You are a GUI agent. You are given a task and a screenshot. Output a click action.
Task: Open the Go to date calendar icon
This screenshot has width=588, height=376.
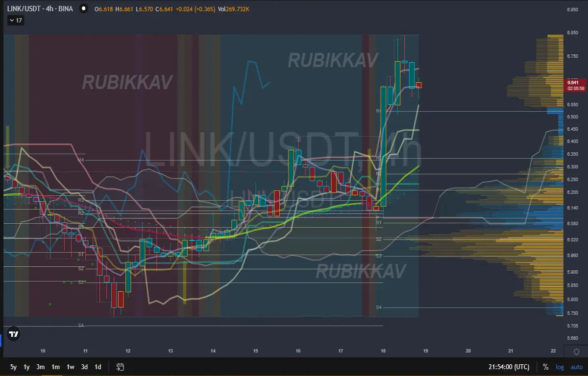(x=121, y=367)
